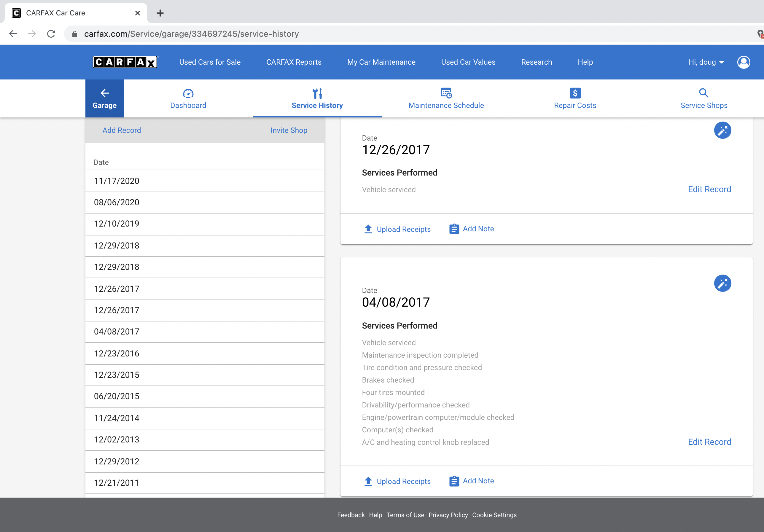Click Upload Receipts in 04/08/2017 card
The height and width of the screenshot is (532, 764).
tap(403, 482)
